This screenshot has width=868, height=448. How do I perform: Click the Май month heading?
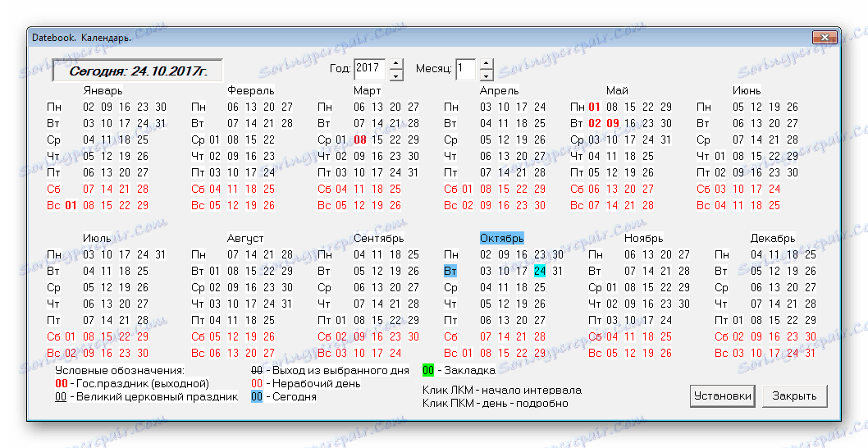point(617,90)
